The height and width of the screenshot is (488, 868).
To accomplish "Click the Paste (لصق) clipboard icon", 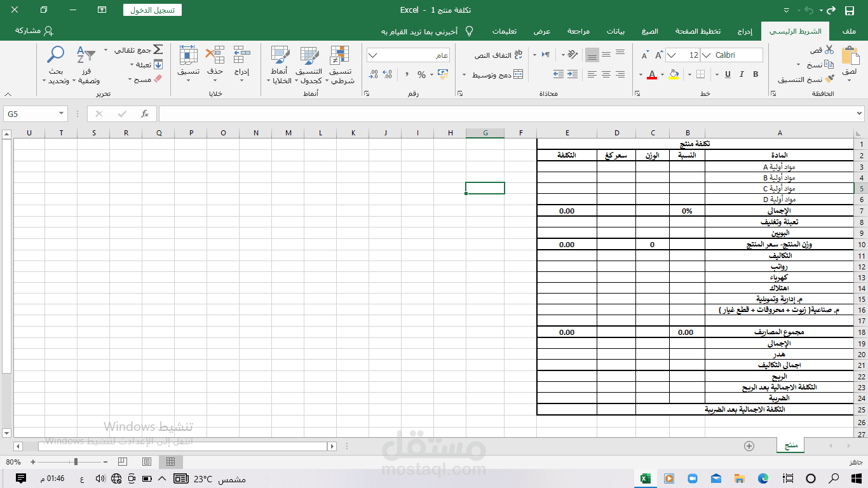I will (x=850, y=56).
